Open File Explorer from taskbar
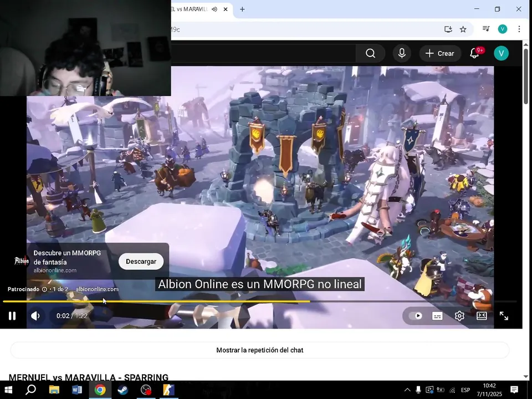Screen dimensions: 532x399 click(54, 390)
